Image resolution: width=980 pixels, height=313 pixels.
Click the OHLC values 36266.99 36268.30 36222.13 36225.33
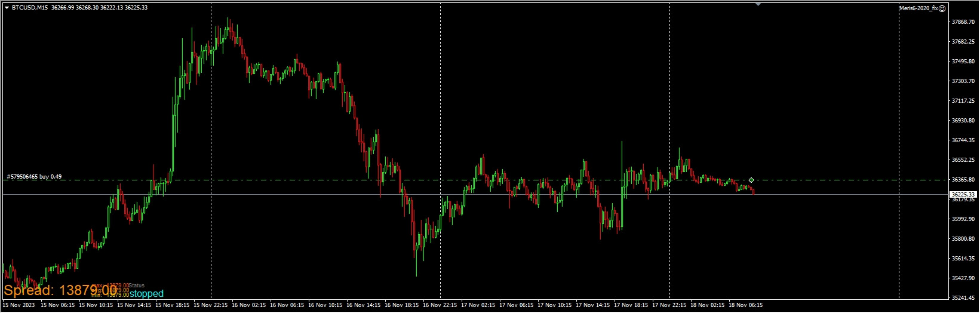[x=100, y=7]
